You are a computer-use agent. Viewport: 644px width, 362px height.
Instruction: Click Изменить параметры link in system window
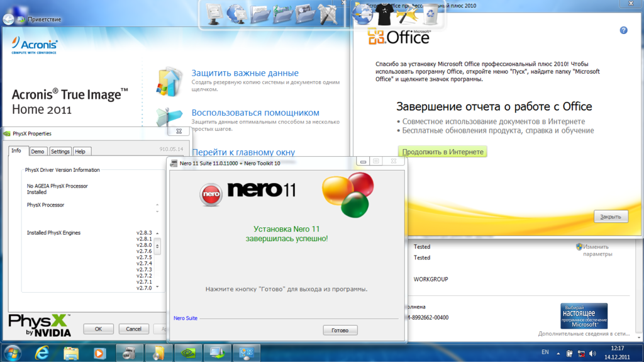click(597, 250)
